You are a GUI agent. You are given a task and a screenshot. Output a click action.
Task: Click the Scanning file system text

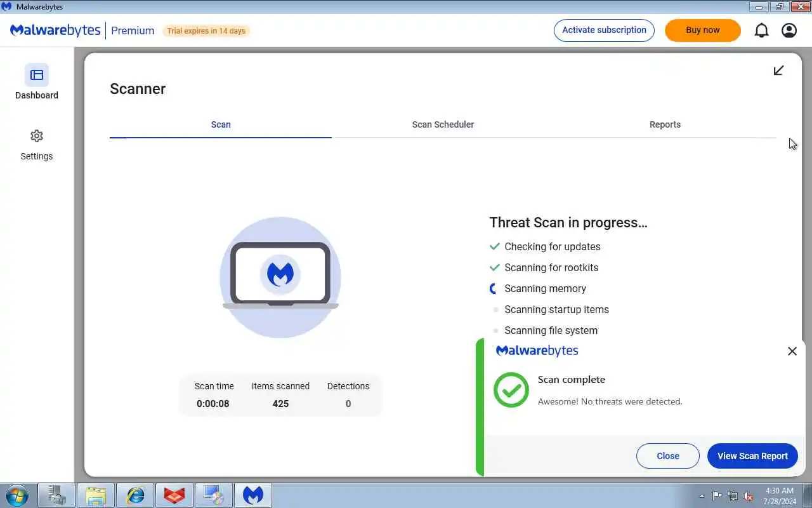(551, 330)
